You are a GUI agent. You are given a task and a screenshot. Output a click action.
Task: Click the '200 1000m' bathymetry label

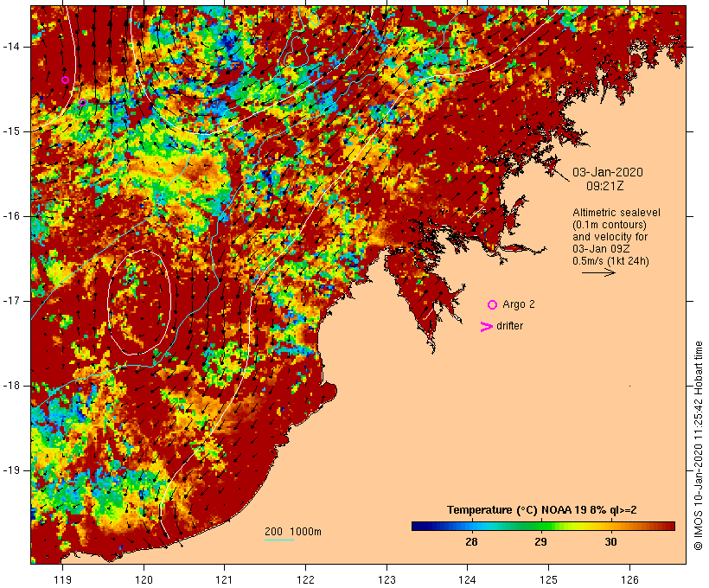[x=293, y=532]
